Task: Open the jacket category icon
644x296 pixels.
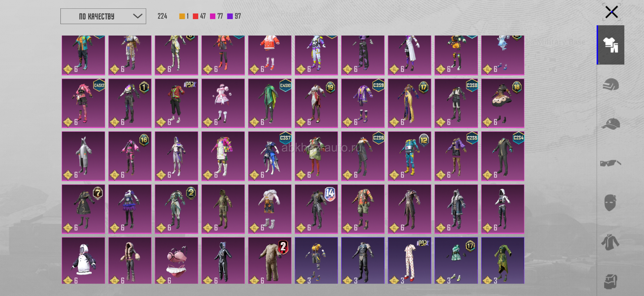Action: [610, 242]
